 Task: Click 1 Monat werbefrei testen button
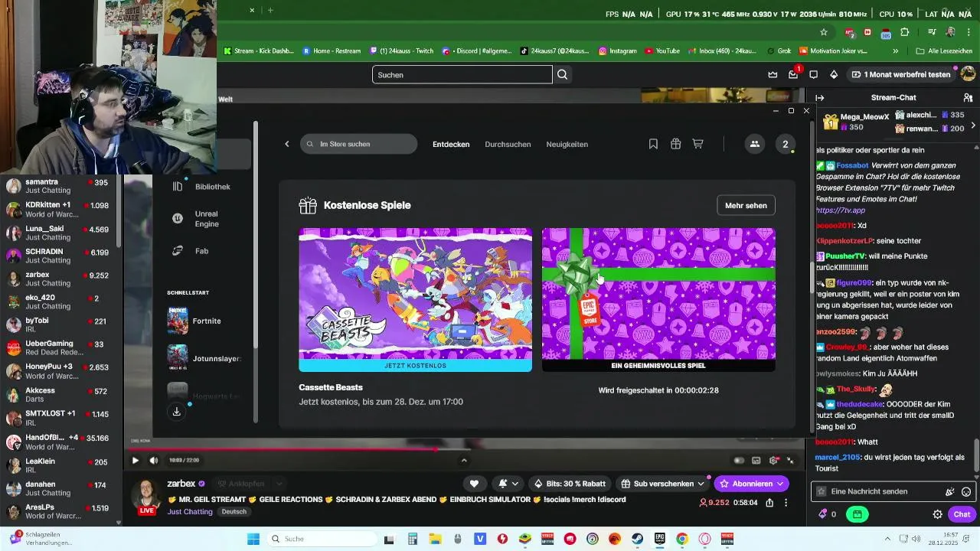pyautogui.click(x=900, y=74)
